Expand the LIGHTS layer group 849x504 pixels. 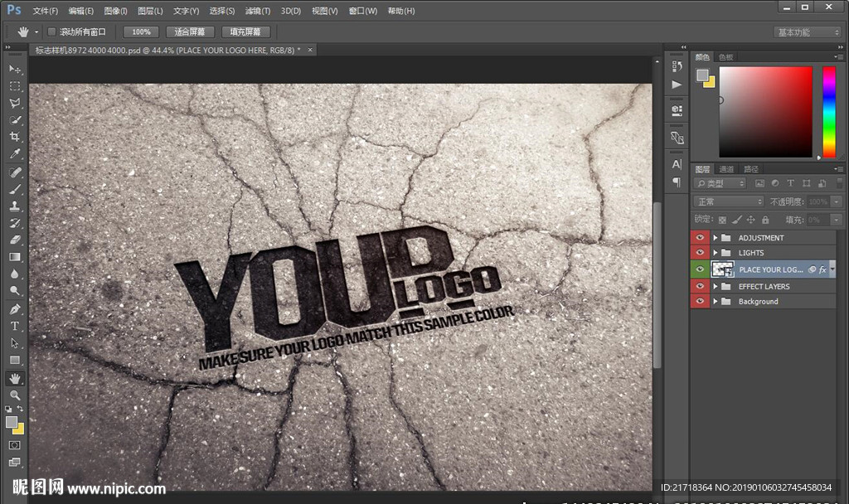(x=715, y=253)
